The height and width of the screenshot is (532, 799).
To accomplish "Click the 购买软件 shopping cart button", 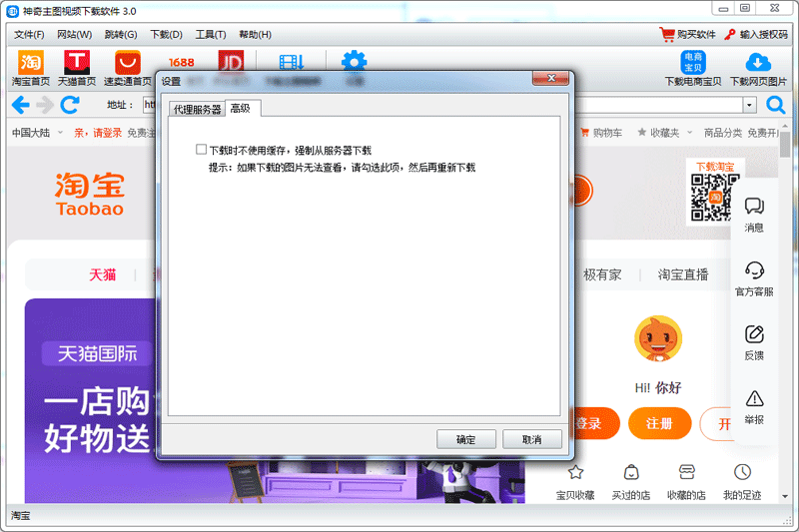I will click(687, 34).
